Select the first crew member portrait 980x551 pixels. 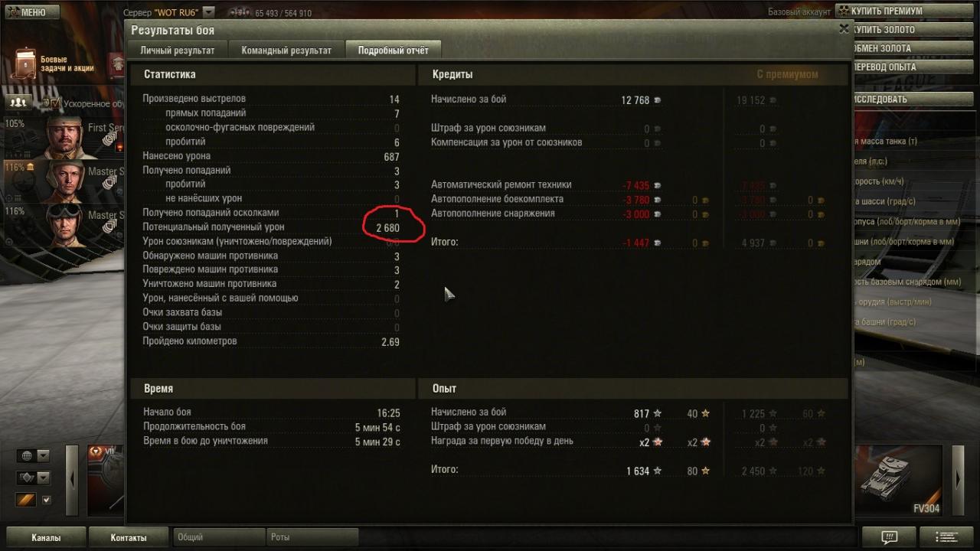pos(65,137)
